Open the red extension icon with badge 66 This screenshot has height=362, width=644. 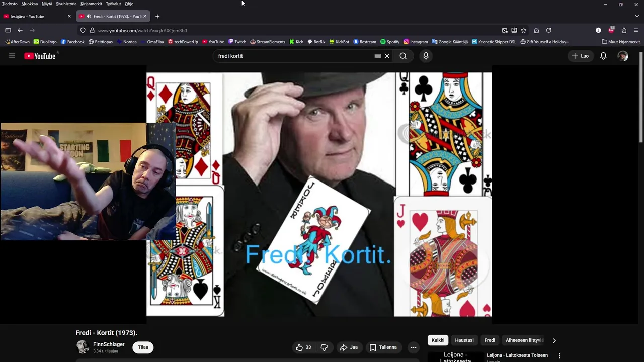coord(611,30)
